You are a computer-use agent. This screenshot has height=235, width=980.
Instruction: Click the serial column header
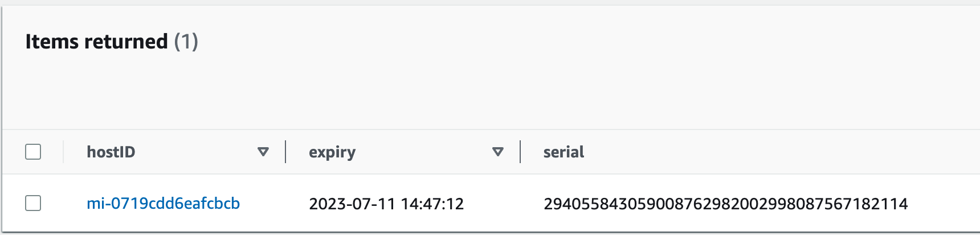tap(563, 152)
